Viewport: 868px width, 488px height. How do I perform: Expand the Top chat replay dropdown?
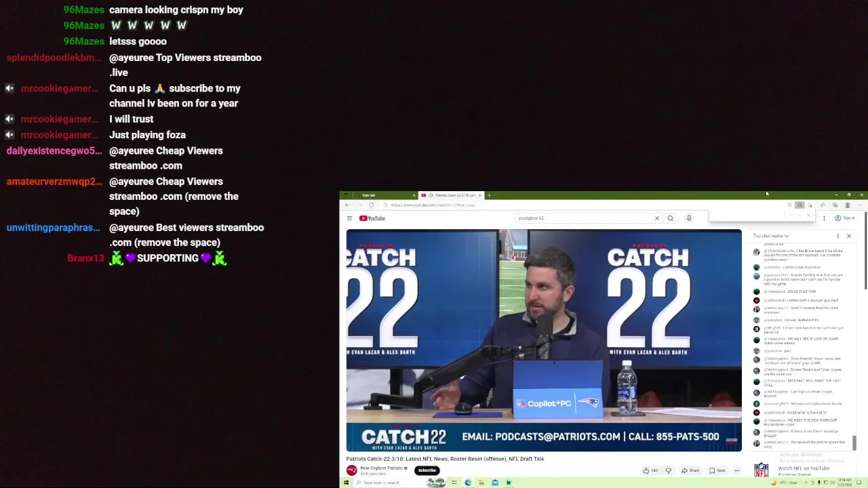(x=771, y=236)
